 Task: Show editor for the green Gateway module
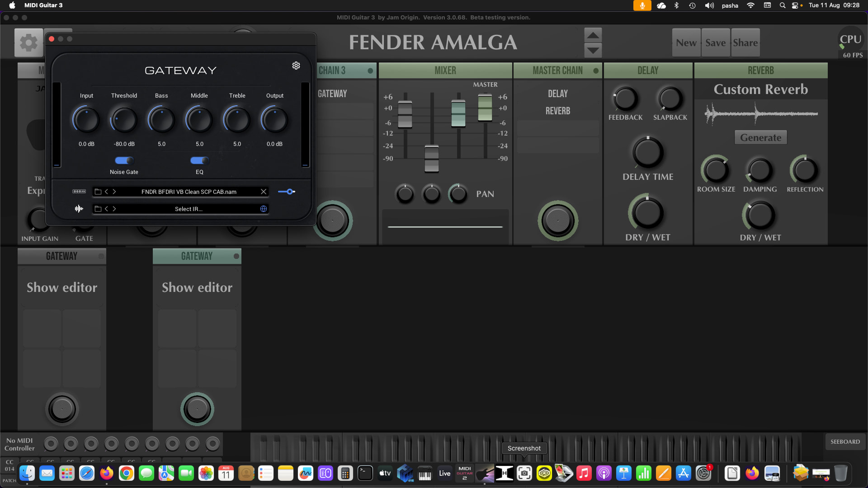pyautogui.click(x=197, y=287)
